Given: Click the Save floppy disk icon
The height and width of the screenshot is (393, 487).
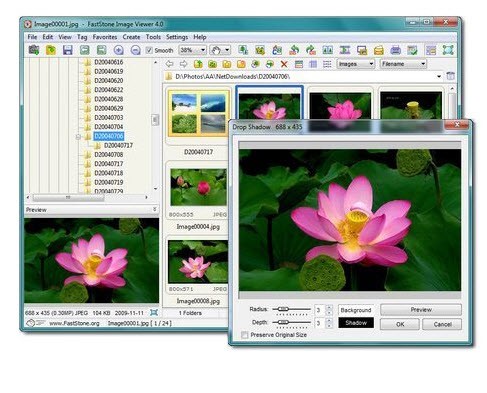Looking at the screenshot, I should tap(68, 50).
